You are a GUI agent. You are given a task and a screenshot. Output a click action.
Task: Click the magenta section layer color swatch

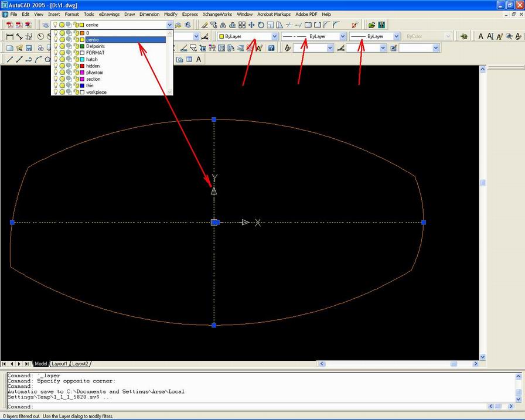pos(82,79)
